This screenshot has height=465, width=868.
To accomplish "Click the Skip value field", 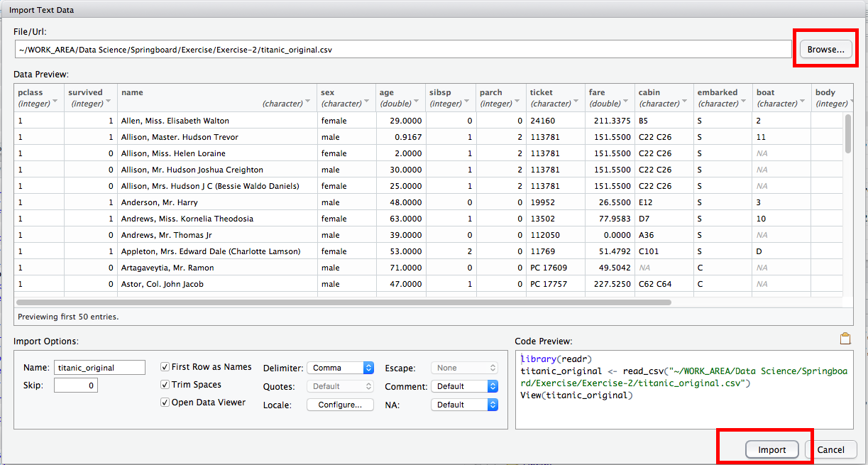I will coord(76,385).
